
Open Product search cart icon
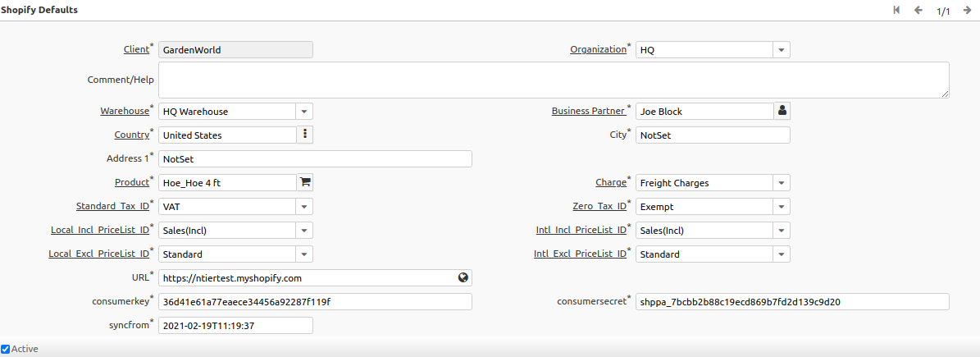(x=304, y=183)
